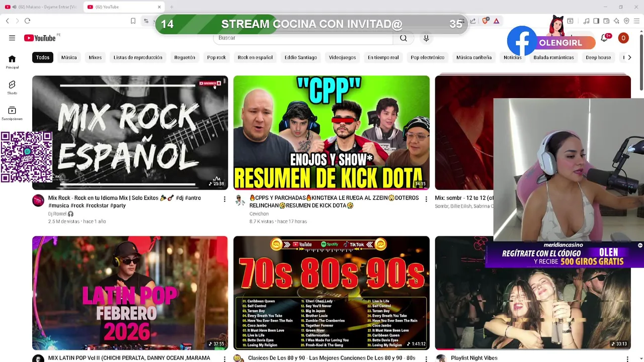Open the Resumen de Kick Dota thumbnail
644x362 pixels.
click(x=332, y=132)
